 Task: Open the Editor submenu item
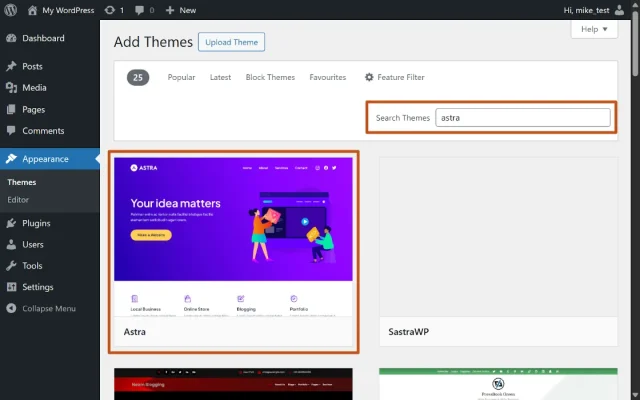coord(18,200)
